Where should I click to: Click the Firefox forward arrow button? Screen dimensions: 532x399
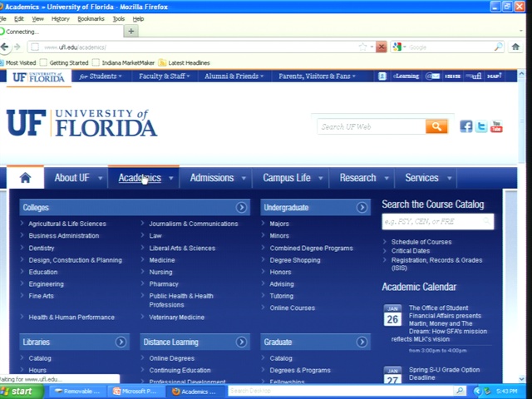click(x=17, y=47)
